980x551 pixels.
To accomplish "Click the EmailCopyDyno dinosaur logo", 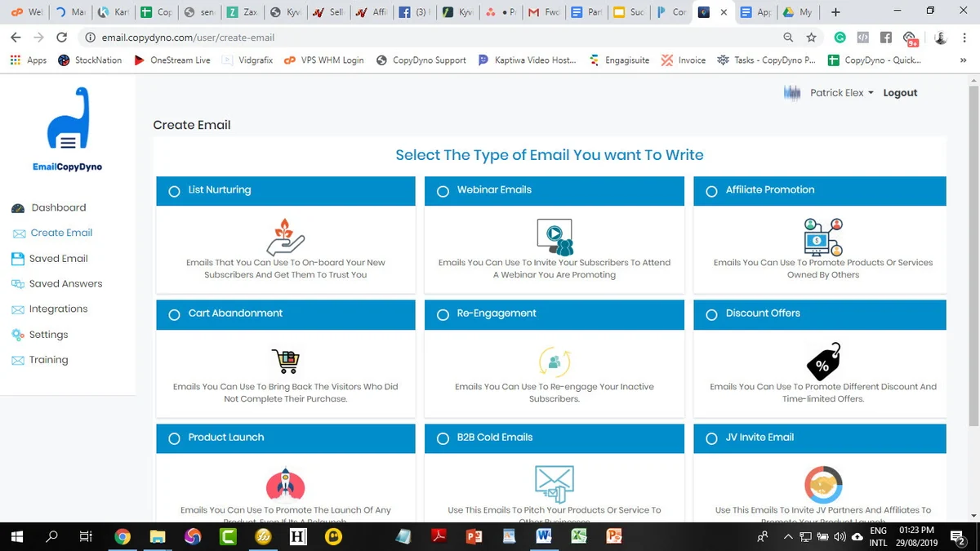I will click(68, 119).
